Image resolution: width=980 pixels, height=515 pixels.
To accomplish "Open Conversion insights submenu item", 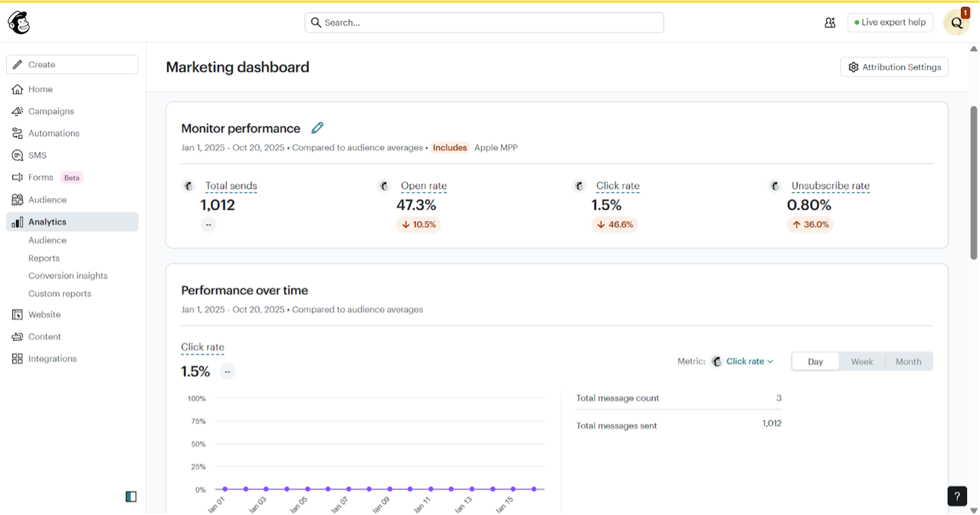I will [68, 276].
